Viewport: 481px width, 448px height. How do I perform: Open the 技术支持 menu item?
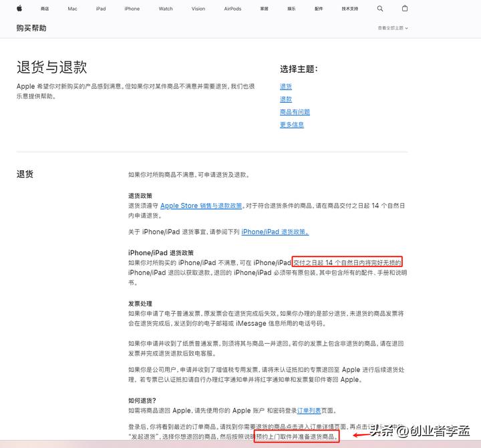pos(349,9)
